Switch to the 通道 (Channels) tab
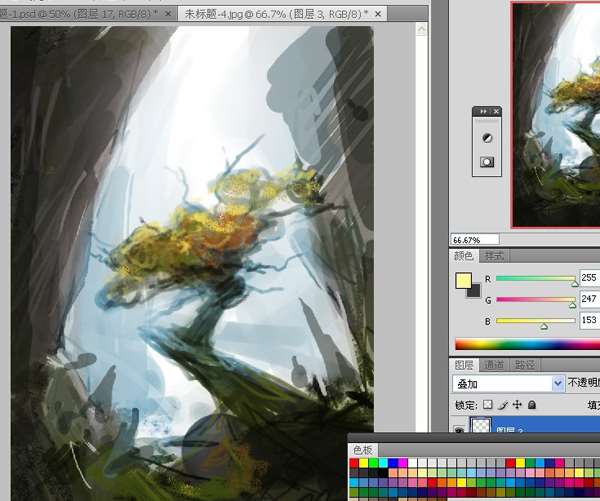 (495, 365)
